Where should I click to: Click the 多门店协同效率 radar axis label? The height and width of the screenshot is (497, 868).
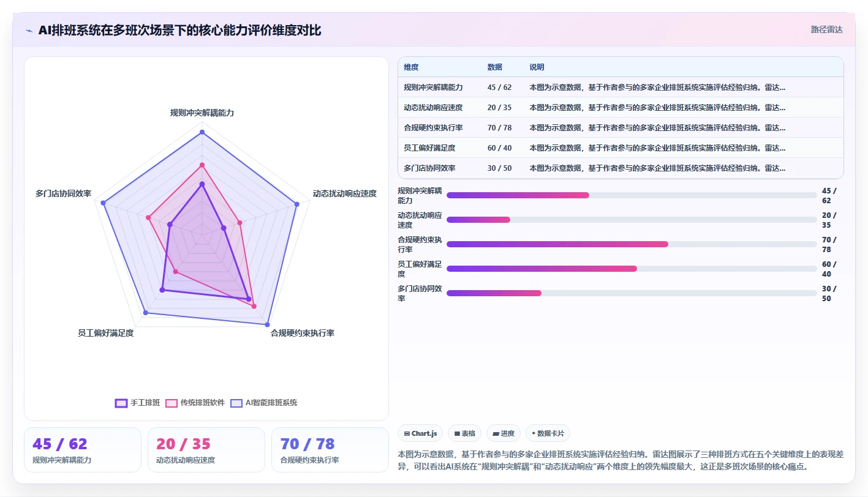pos(63,193)
